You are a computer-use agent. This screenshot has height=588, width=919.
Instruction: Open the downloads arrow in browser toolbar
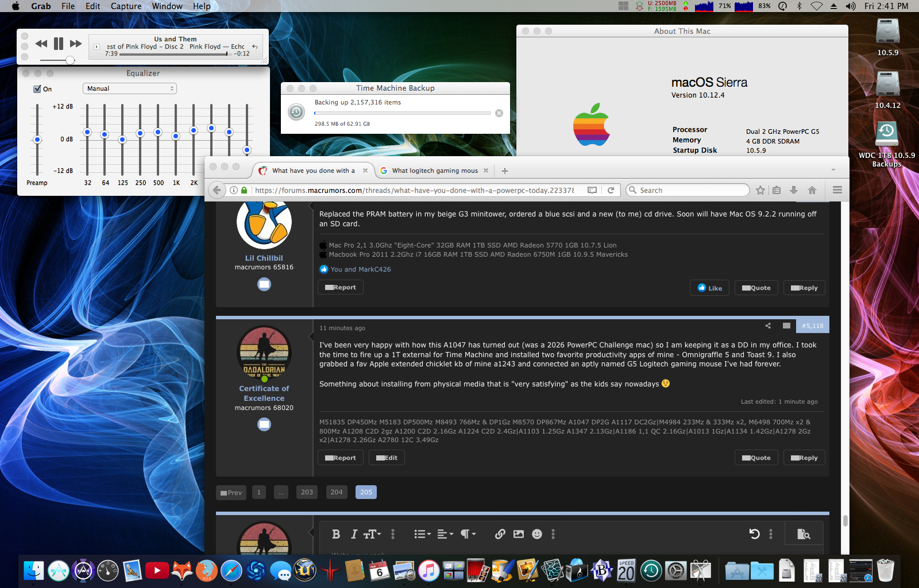coord(794,190)
